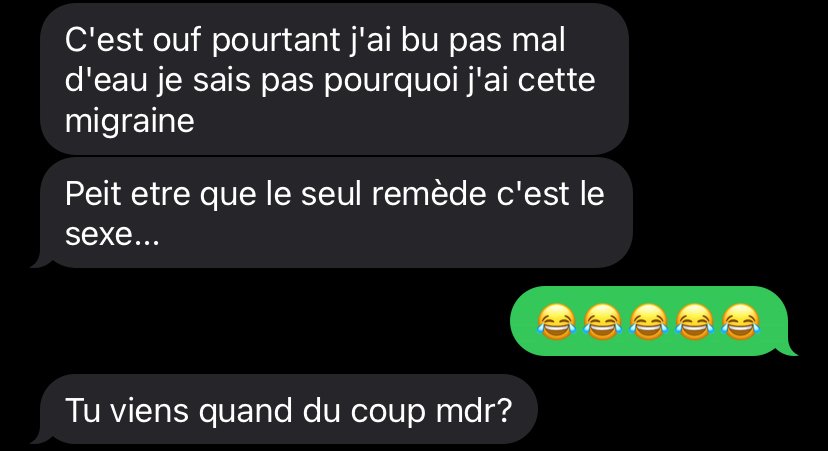The width and height of the screenshot is (828, 451).
Task: Click the word "sexe..."
Action: [112, 235]
